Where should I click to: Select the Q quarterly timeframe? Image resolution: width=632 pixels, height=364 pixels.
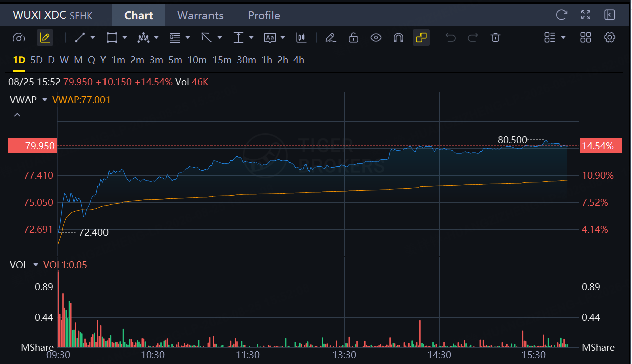91,60
